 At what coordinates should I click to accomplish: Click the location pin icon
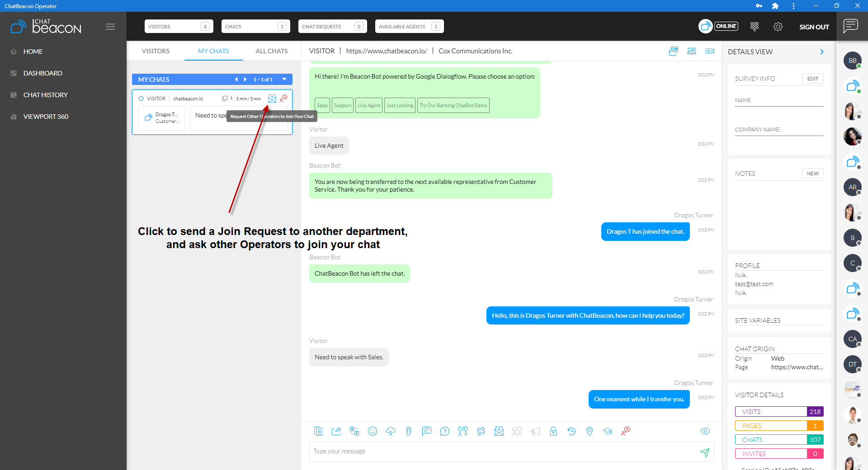[x=590, y=431]
